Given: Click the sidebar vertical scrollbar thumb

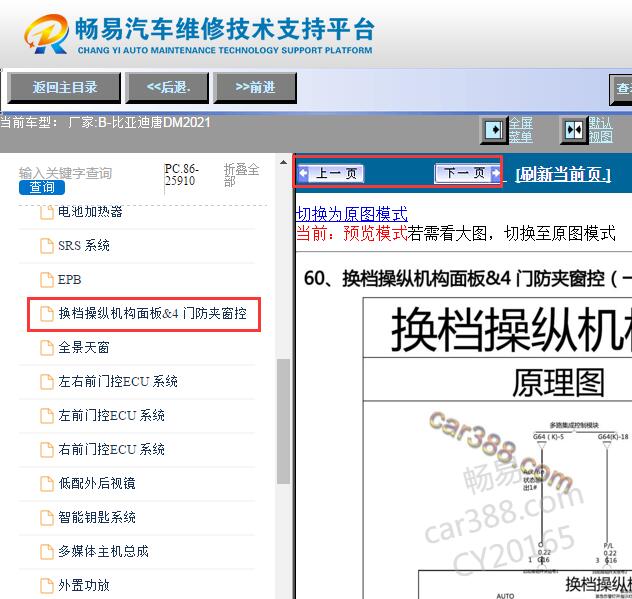Looking at the screenshot, I should pos(283,421).
